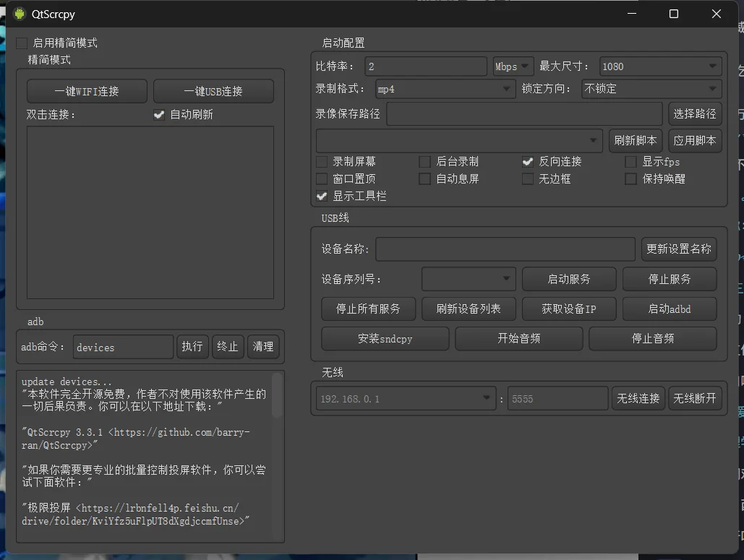Click the 一键USB连接 button
This screenshot has height=560, width=744.
point(213,91)
